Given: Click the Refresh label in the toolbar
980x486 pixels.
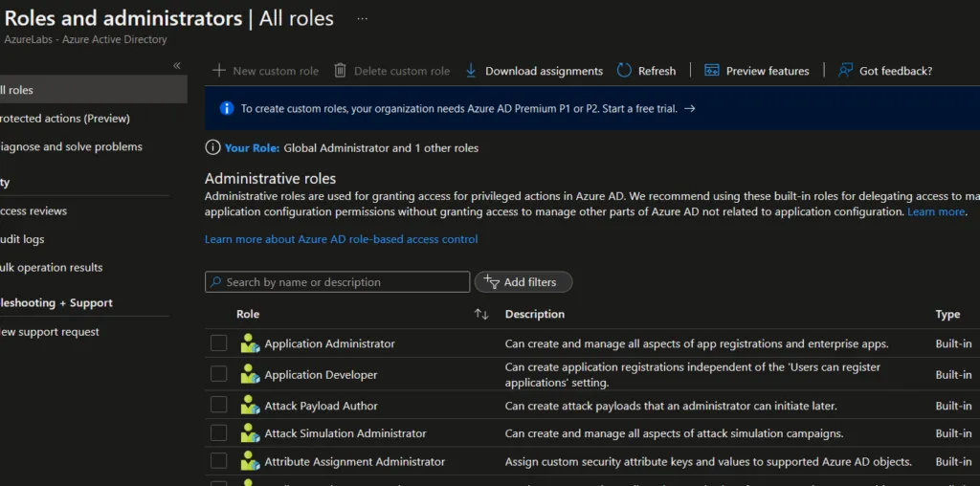Looking at the screenshot, I should pyautogui.click(x=657, y=71).
